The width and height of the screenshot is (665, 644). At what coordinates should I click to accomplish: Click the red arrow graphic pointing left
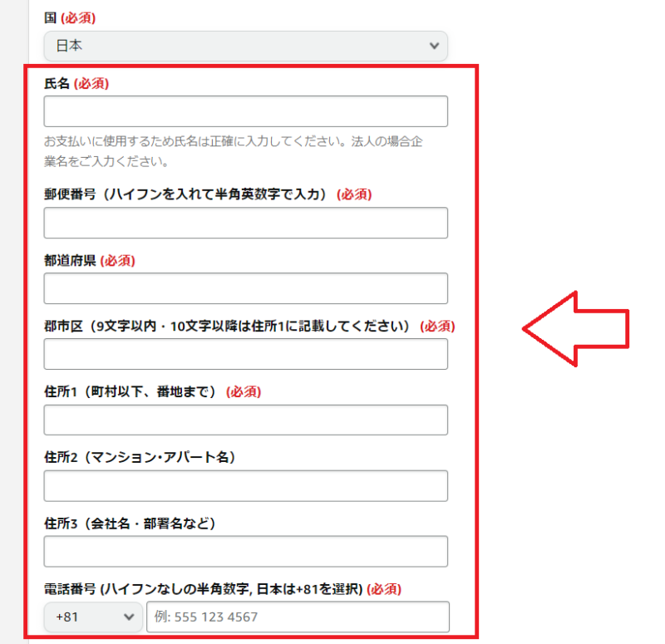pos(574,328)
